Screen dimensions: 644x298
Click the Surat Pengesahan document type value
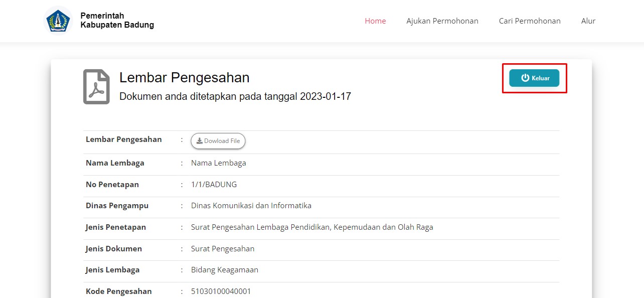pos(222,249)
